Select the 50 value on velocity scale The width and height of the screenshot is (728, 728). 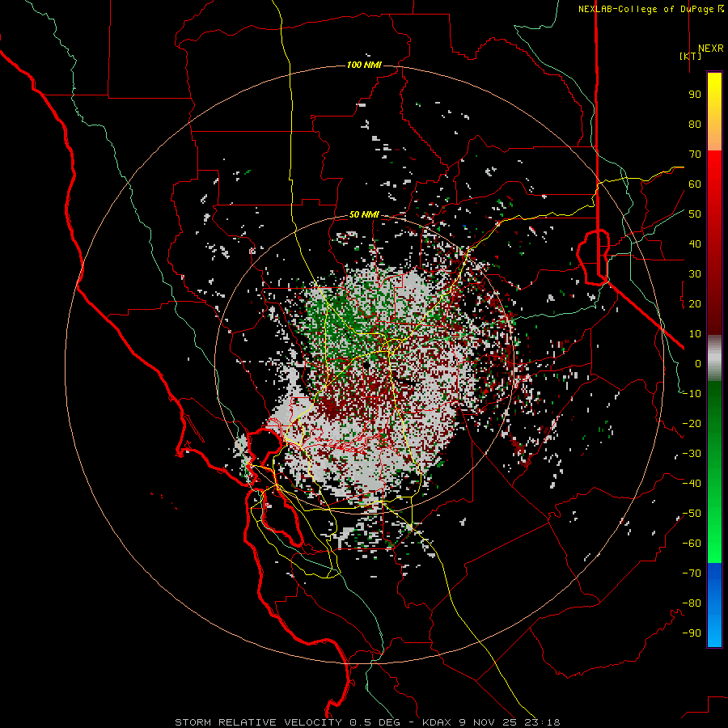click(x=695, y=214)
